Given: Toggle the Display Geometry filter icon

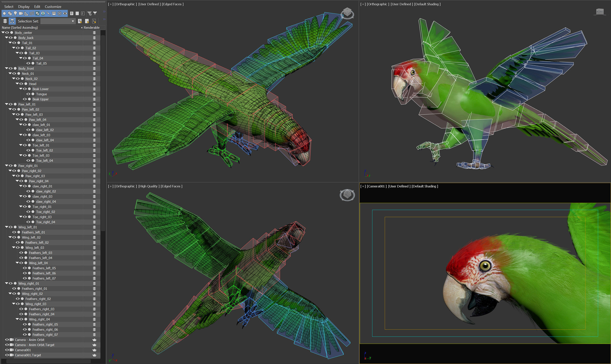Looking at the screenshot, I should tap(4, 13).
